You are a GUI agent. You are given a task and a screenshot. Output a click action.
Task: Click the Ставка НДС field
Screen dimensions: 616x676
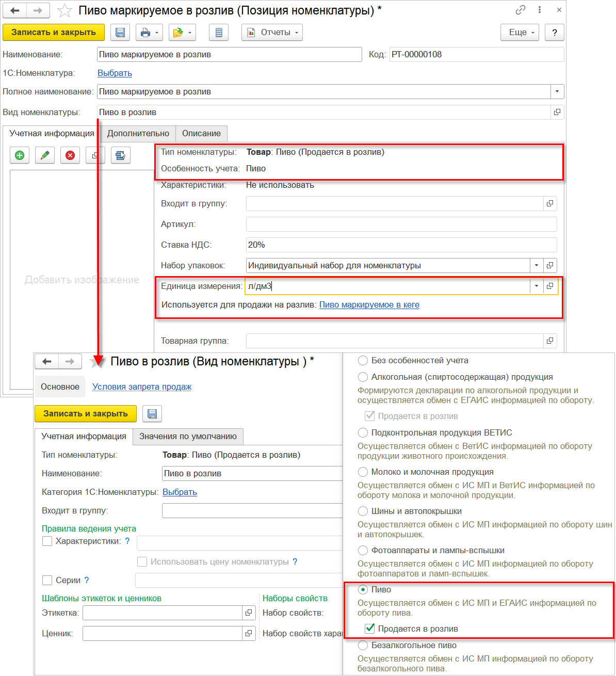[x=401, y=245]
